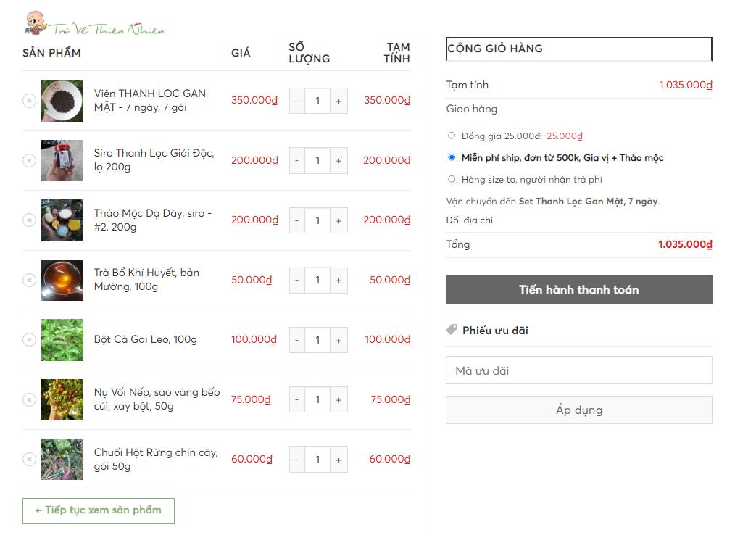The width and height of the screenshot is (756, 535).
Task: Select Hàng size to shipping option
Action: [452, 179]
